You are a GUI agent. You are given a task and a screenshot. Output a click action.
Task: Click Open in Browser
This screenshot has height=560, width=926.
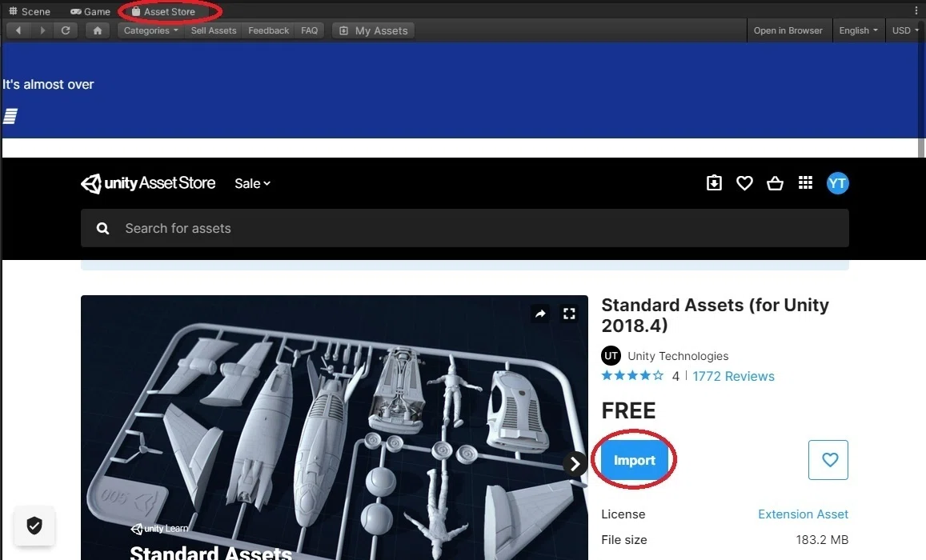788,30
